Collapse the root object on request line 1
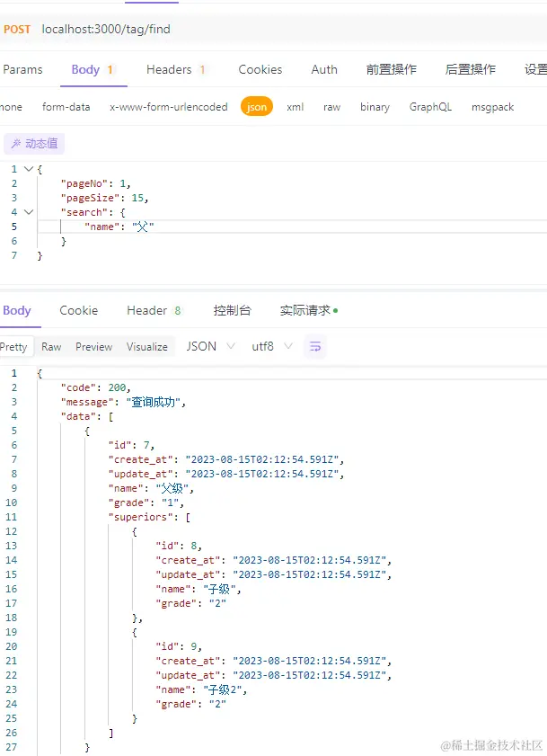Viewport: 547px width, 756px height. 29,169
